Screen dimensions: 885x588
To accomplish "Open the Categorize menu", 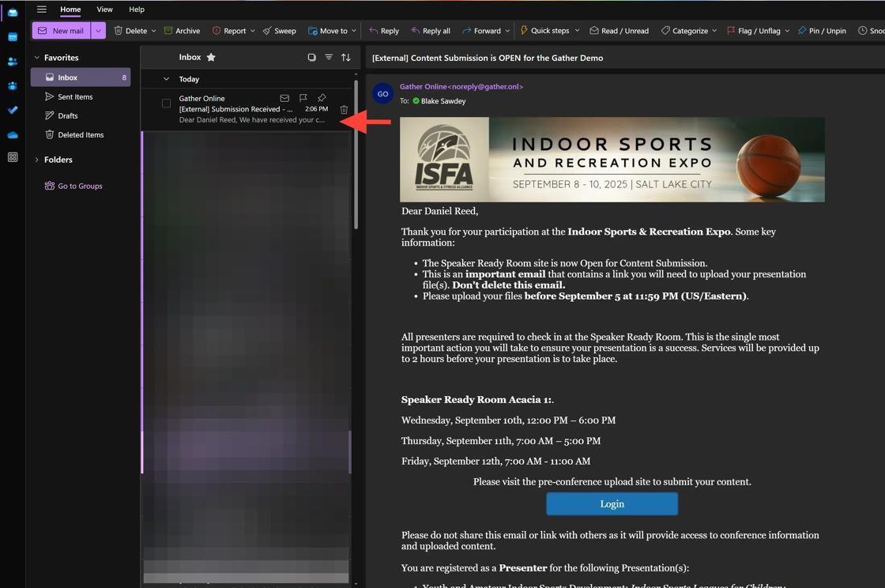I will click(688, 31).
